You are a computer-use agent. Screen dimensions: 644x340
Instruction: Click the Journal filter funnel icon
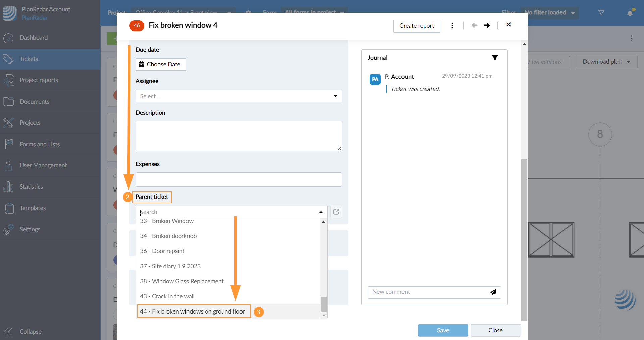(x=495, y=58)
